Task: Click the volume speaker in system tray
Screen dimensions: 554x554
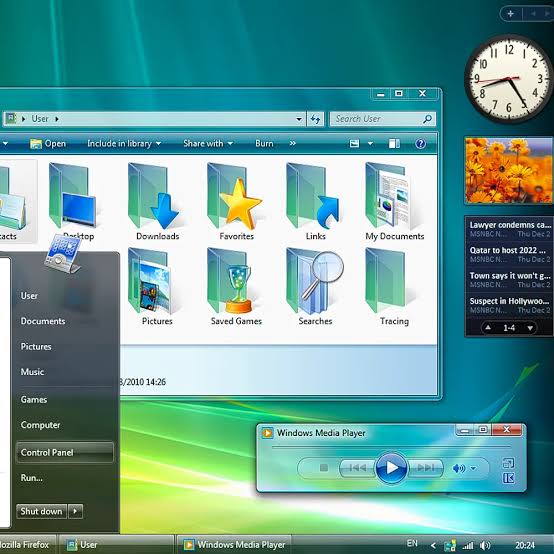Action: click(485, 546)
